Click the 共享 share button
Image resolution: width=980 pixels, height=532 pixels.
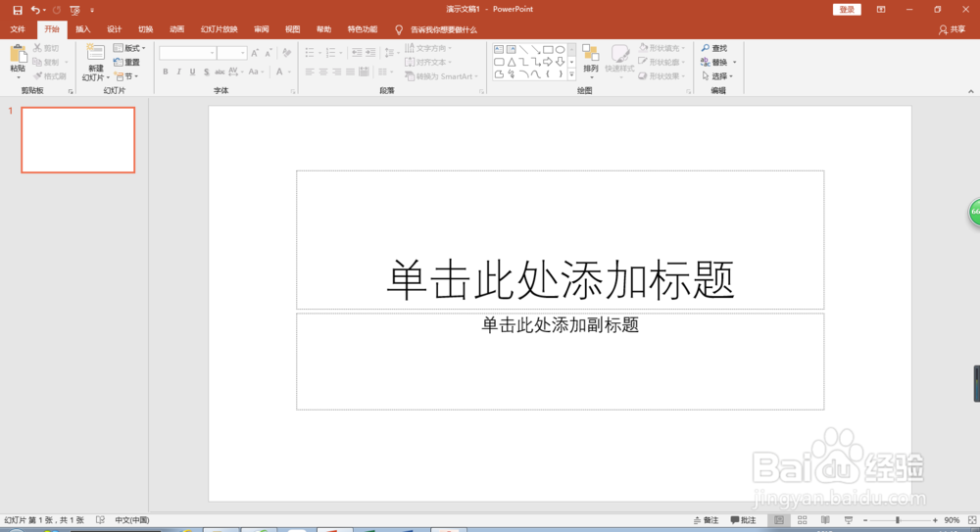coord(952,29)
